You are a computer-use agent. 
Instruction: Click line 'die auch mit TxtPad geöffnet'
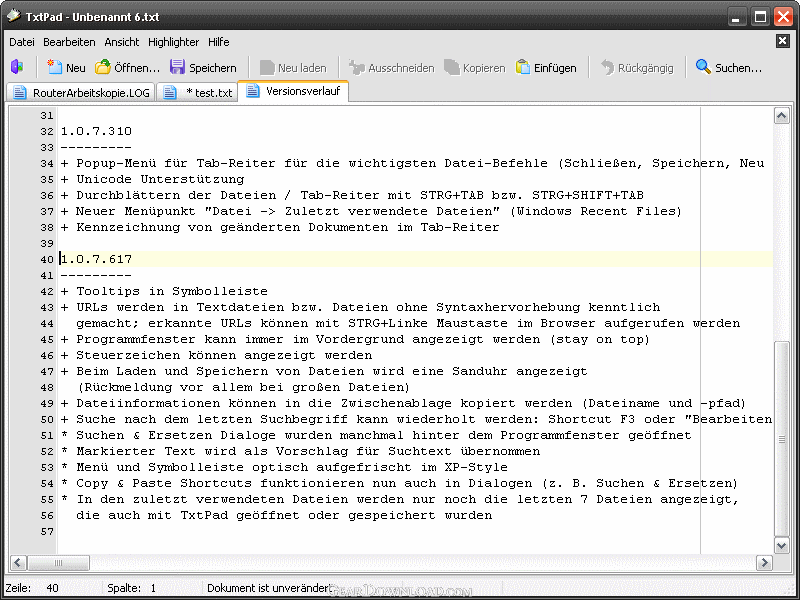(x=284, y=515)
